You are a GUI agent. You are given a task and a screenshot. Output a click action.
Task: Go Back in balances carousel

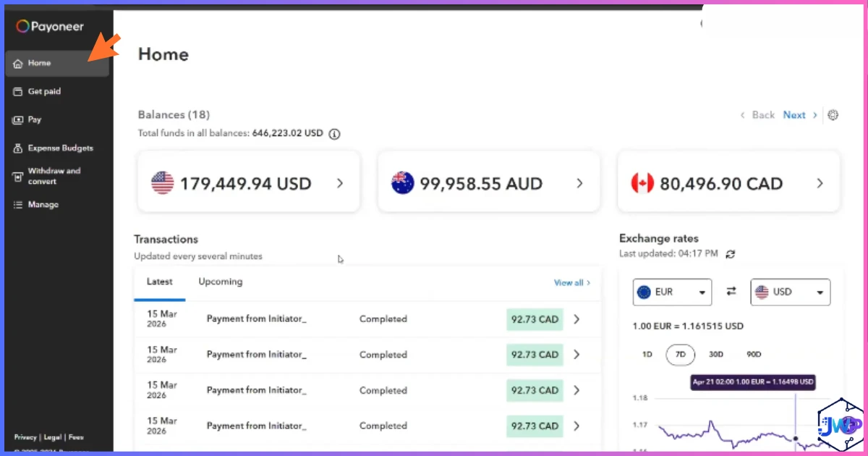[x=757, y=115]
